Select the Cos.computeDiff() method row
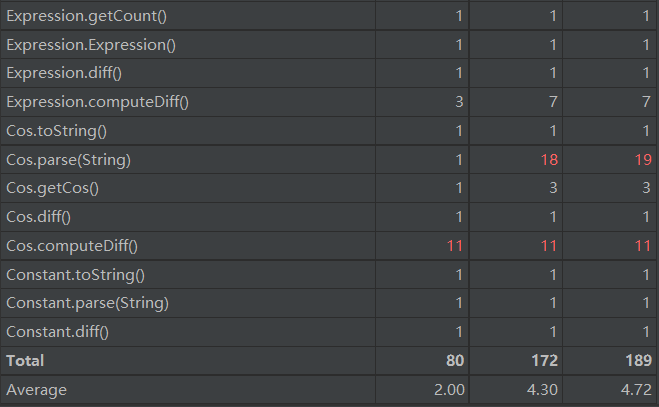Image resolution: width=659 pixels, height=407 pixels. tap(72, 246)
